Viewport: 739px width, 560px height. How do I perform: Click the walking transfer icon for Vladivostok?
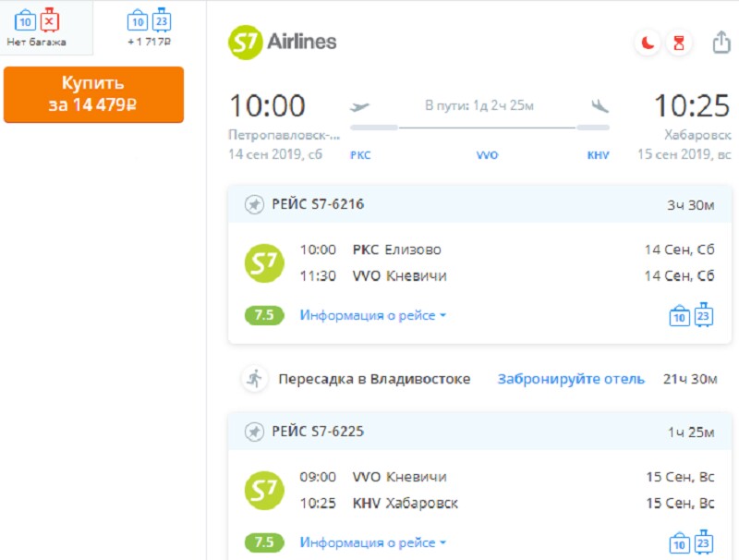point(254,379)
